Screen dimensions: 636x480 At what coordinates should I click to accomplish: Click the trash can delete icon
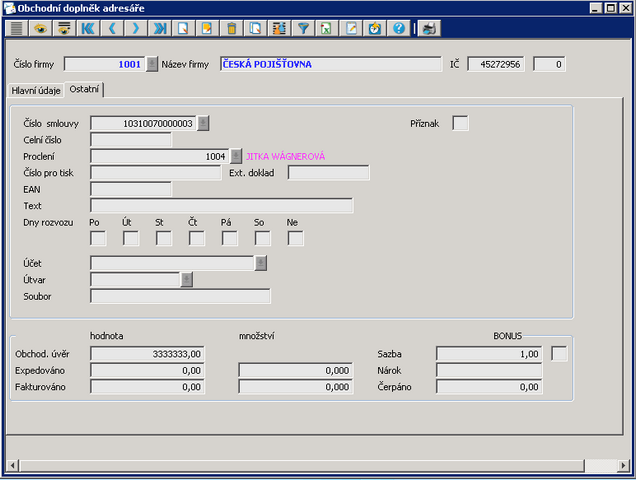231,29
